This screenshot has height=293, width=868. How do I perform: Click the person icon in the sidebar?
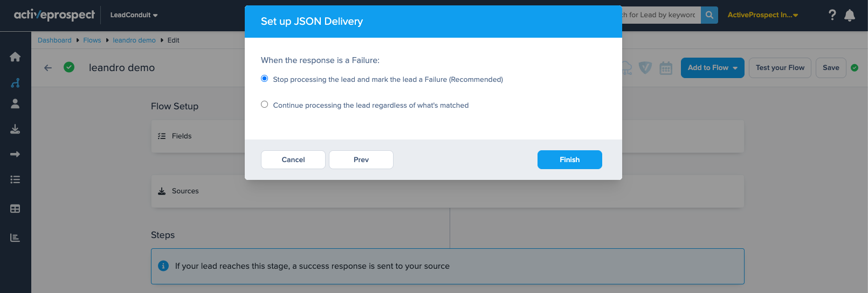coord(15,104)
